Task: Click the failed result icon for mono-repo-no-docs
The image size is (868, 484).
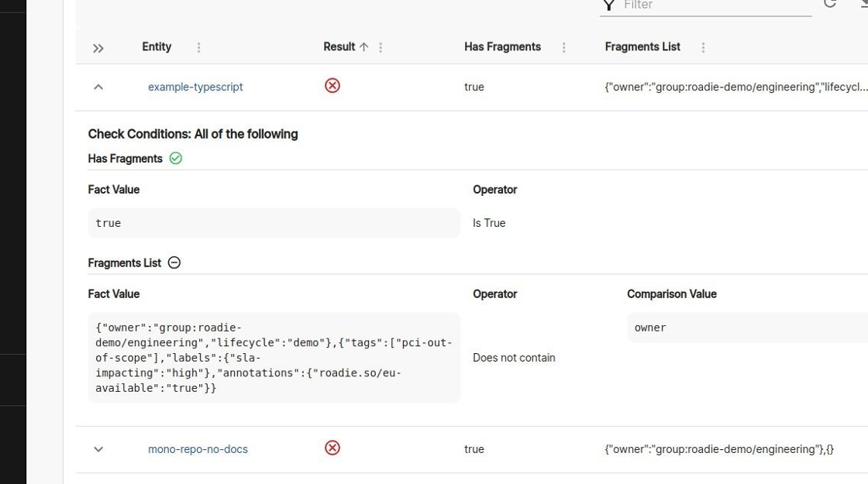Action: coord(332,448)
